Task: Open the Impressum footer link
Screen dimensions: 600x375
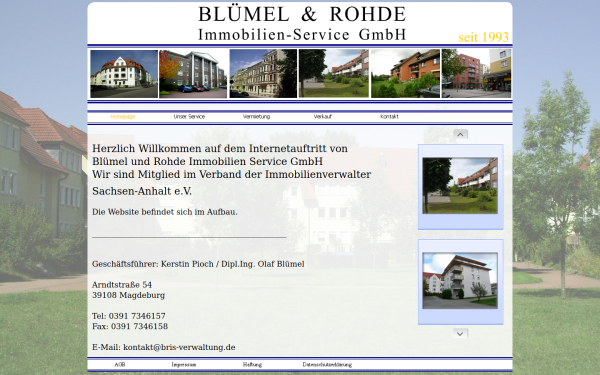Action: click(x=184, y=365)
